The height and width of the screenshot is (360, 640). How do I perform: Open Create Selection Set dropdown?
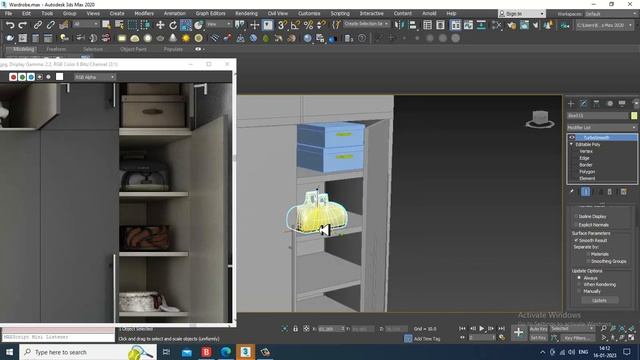click(366, 24)
